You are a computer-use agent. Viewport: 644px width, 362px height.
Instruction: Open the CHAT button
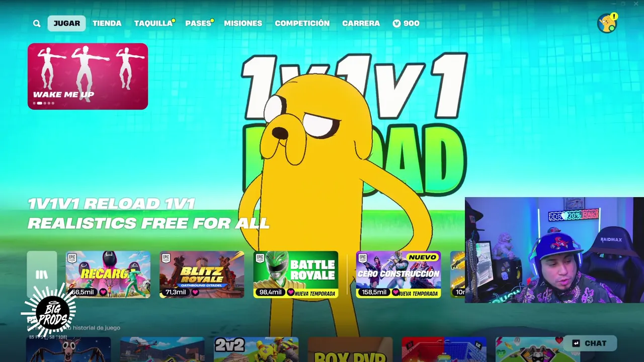pyautogui.click(x=590, y=343)
